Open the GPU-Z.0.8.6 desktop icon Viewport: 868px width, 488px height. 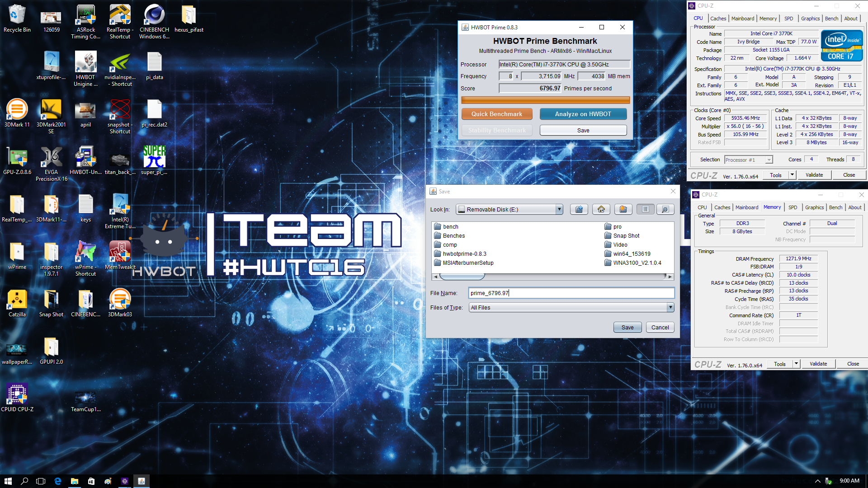pos(17,161)
